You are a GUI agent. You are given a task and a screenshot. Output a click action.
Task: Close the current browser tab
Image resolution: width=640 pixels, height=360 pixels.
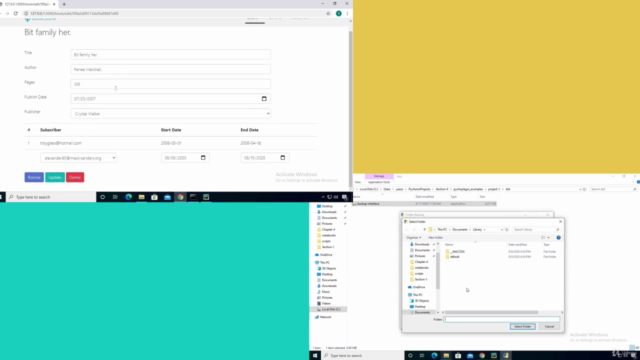[54, 4]
